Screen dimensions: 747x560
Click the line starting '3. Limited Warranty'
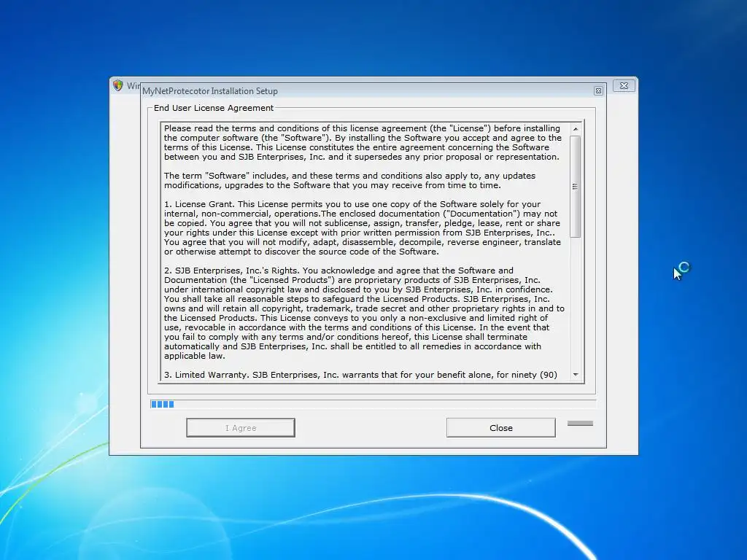click(x=360, y=375)
